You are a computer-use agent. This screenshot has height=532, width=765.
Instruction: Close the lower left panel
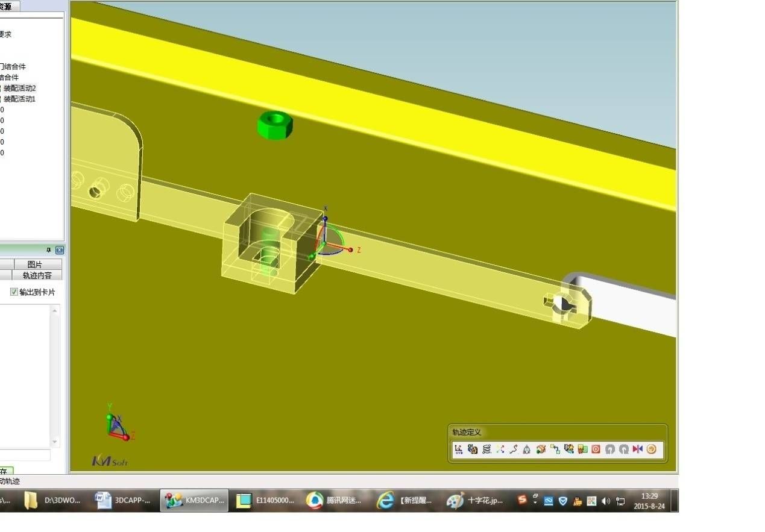[x=60, y=250]
